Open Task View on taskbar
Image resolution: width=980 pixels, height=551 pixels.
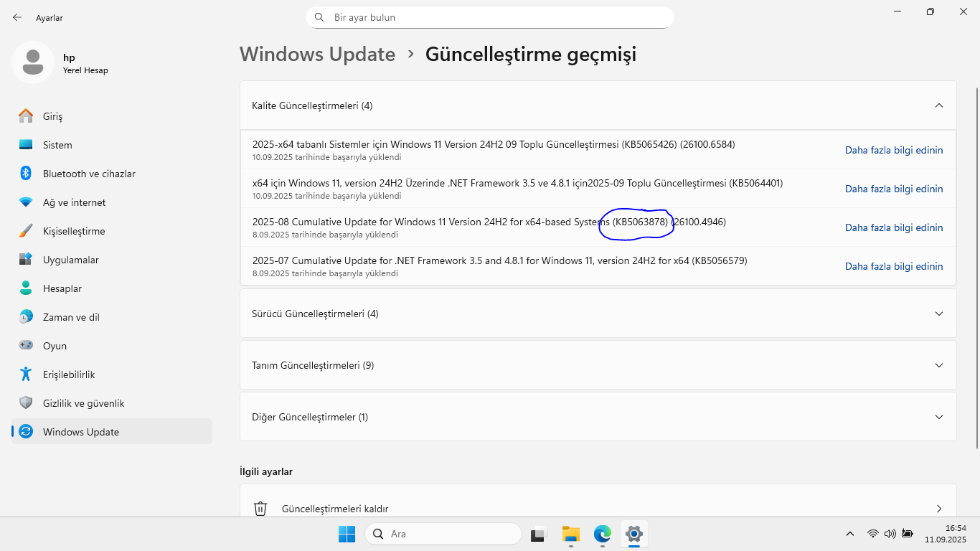click(x=538, y=534)
